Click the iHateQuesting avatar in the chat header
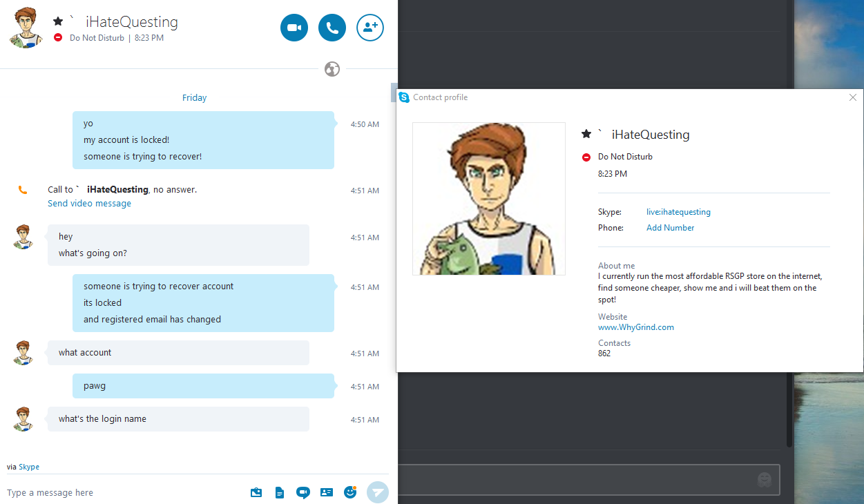Screen dimensions: 864x504 click(x=26, y=28)
